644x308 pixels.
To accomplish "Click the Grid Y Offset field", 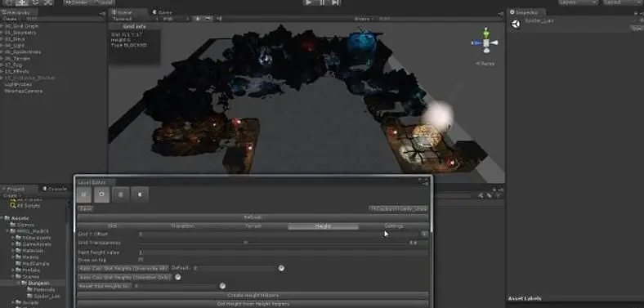I will pyautogui.click(x=279, y=234).
